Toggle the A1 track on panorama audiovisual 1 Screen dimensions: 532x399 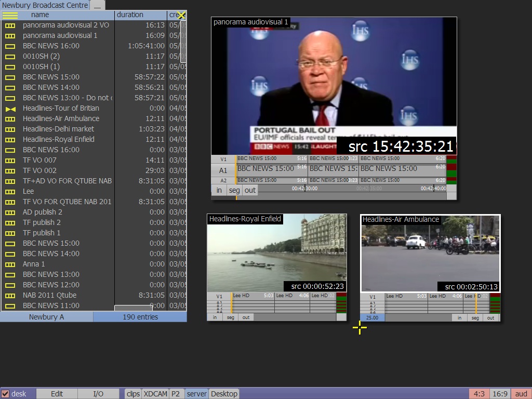click(x=223, y=170)
